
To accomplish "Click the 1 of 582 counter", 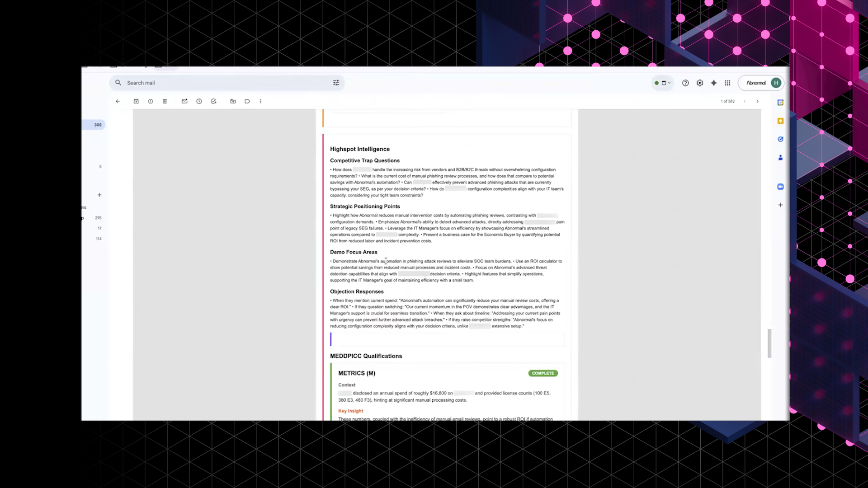I will [x=727, y=101].
